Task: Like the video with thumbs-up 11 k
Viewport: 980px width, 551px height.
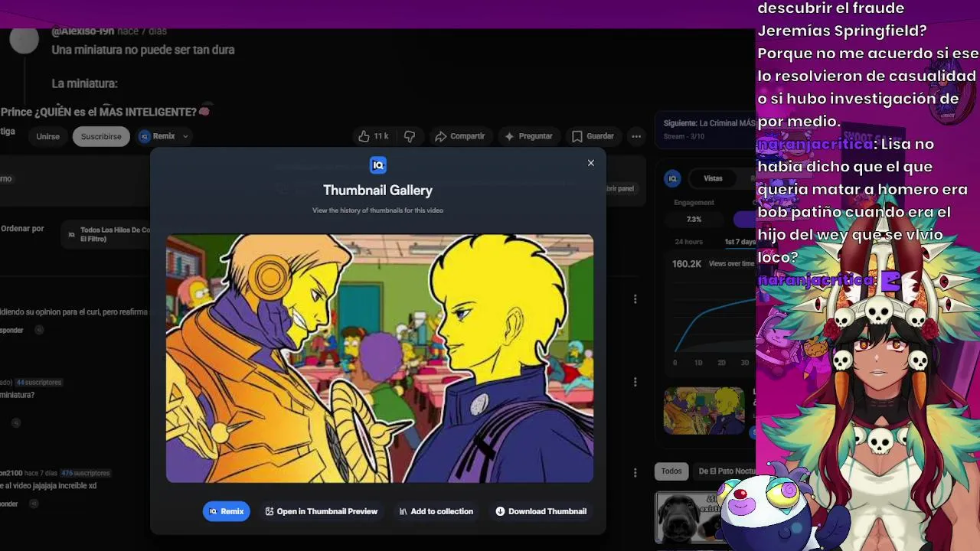Action: [373, 136]
